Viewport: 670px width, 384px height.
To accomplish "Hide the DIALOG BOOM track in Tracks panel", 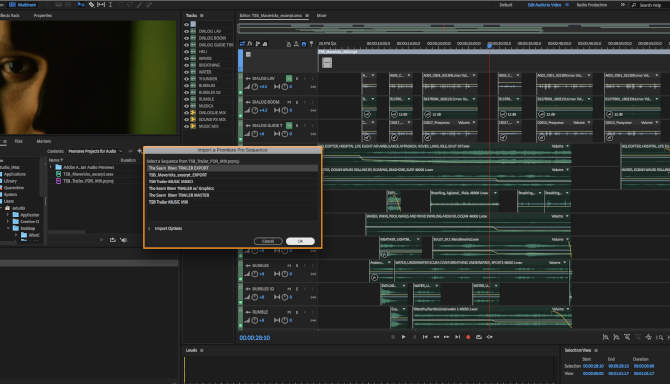I will [186, 38].
